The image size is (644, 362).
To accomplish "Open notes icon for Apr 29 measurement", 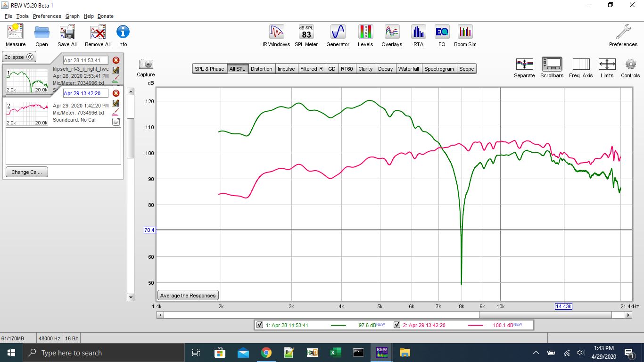I will click(116, 122).
